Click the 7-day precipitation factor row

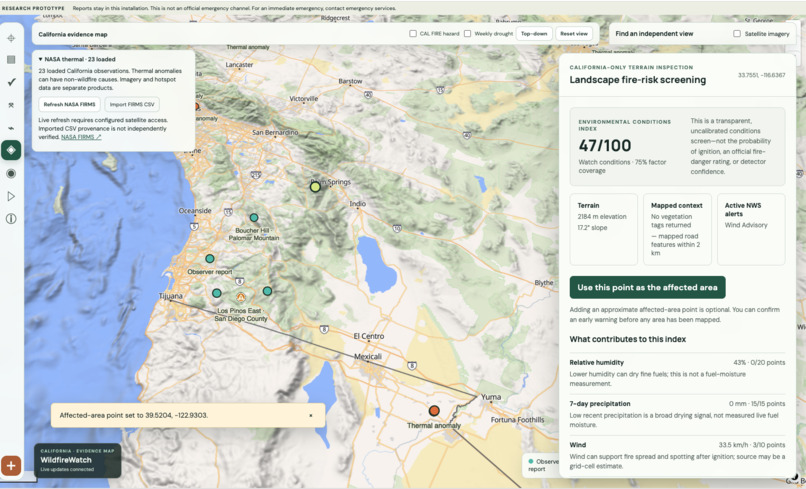(x=677, y=414)
